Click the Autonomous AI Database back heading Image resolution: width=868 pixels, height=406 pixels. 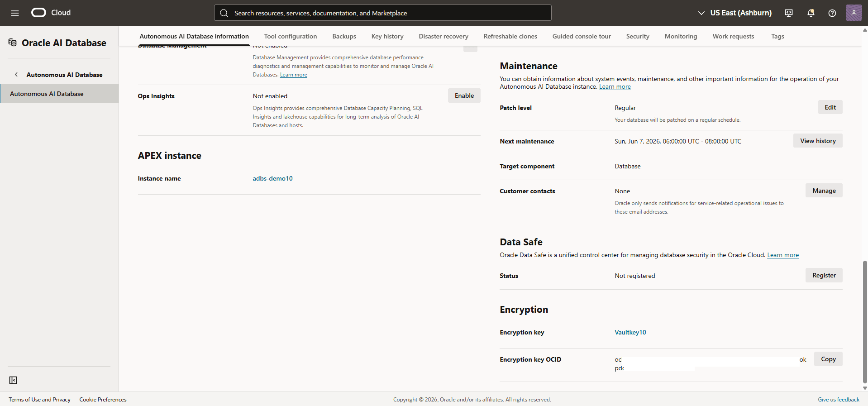(64, 75)
